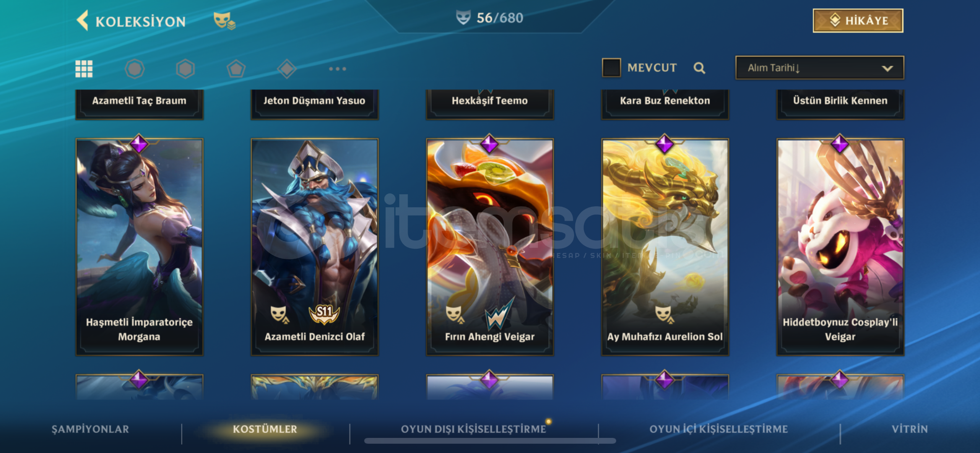Open the three-dots more filters option

coord(338,69)
